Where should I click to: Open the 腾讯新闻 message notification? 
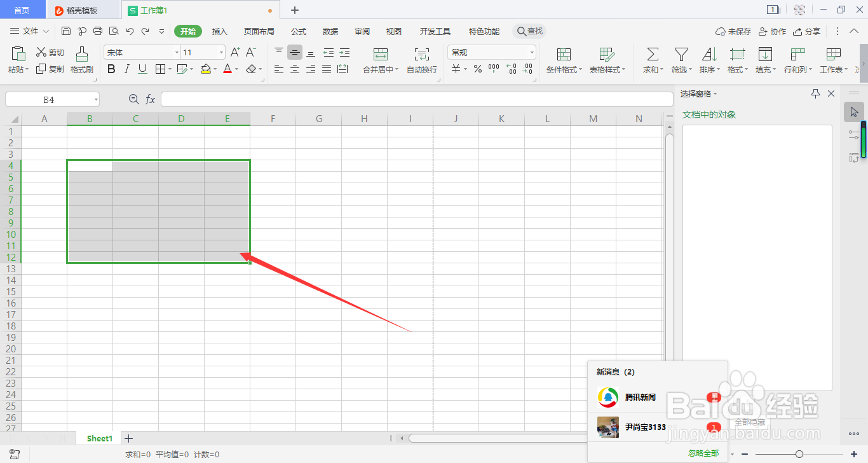(x=658, y=397)
